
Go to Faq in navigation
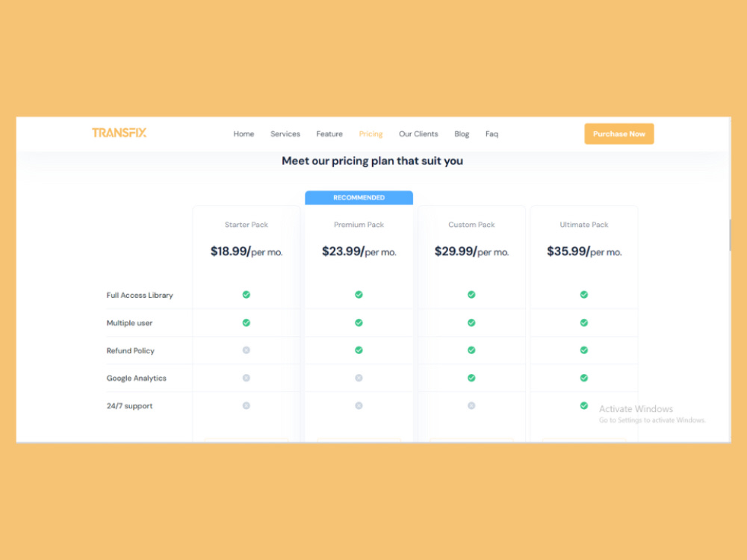tap(492, 134)
